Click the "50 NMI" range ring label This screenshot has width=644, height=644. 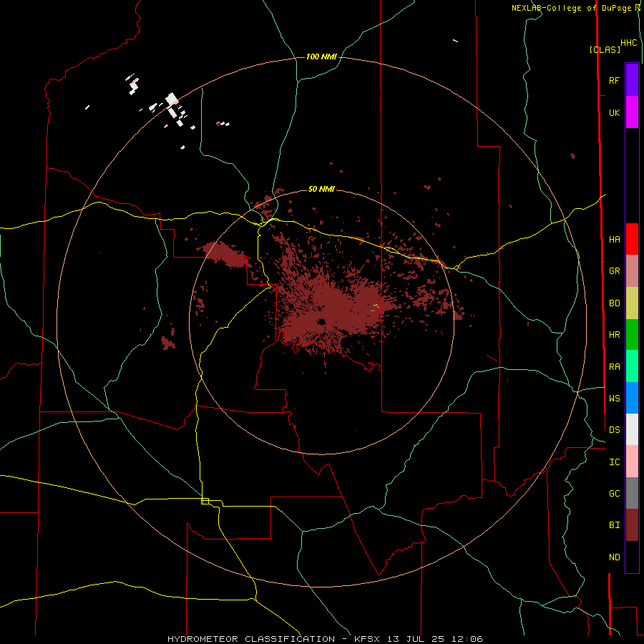click(321, 189)
